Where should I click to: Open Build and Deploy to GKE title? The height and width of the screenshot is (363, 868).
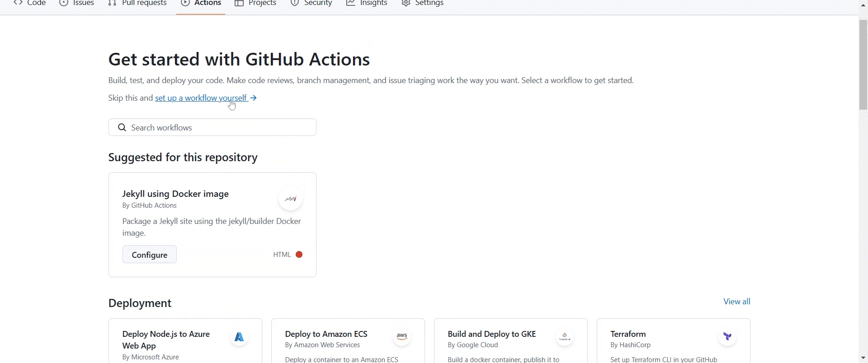click(492, 334)
